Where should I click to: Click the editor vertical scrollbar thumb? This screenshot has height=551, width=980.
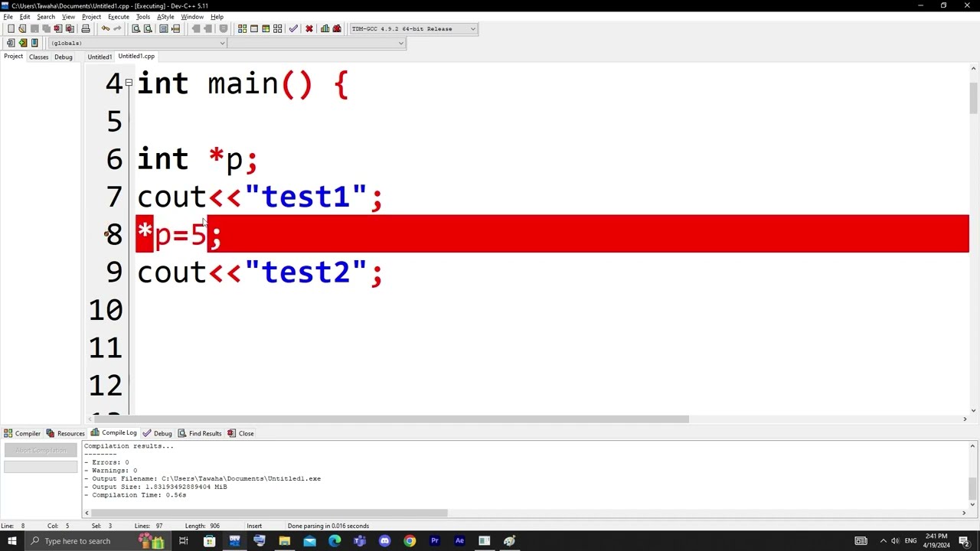973,97
